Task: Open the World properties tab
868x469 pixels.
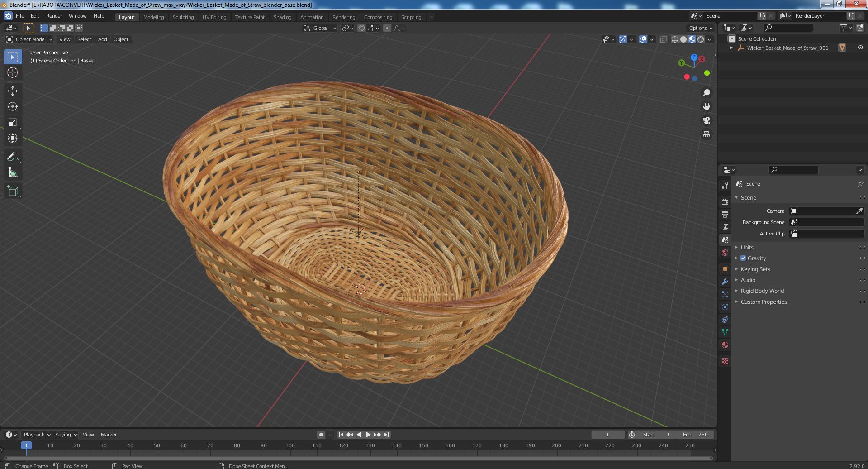Action: pyautogui.click(x=725, y=253)
